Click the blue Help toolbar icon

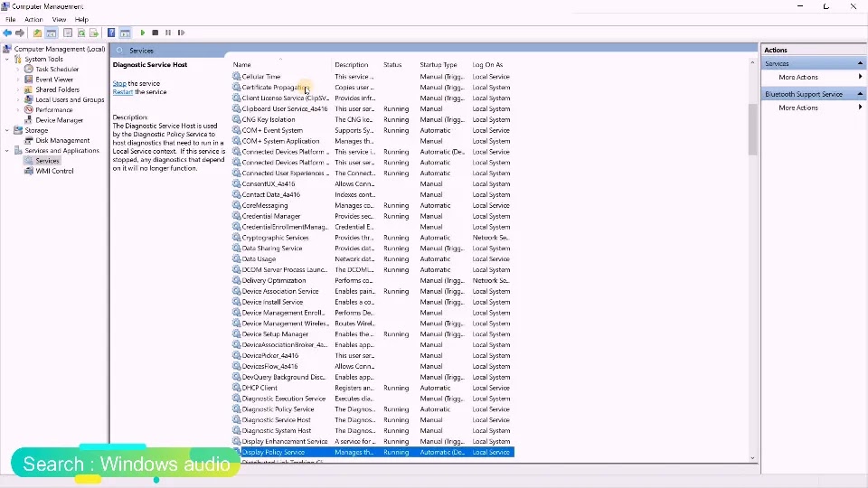[111, 33]
